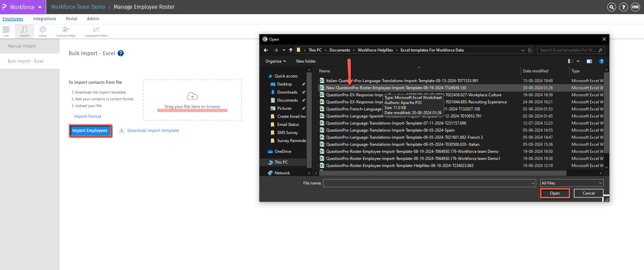Click the Bulk Import help question icon

click(121, 53)
